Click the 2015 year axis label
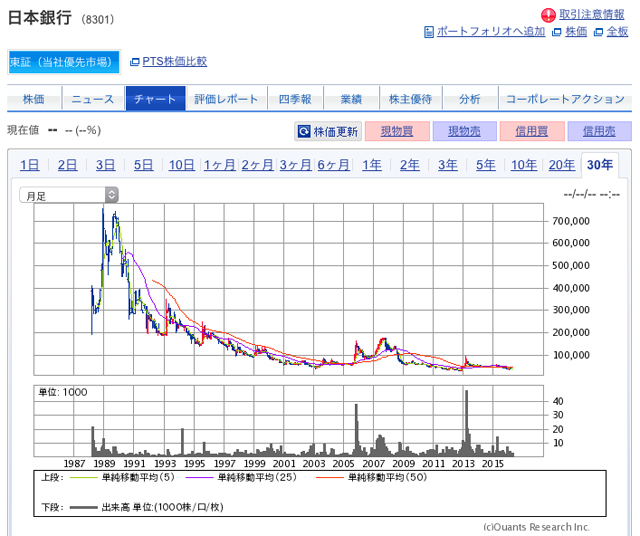The height and width of the screenshot is (536, 640). coord(493,464)
